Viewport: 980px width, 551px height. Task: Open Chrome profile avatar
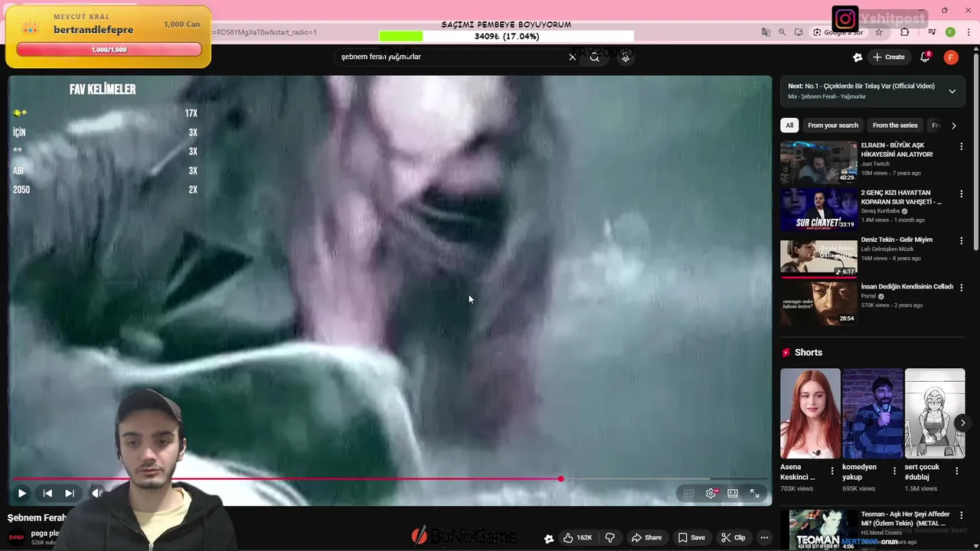click(x=950, y=32)
